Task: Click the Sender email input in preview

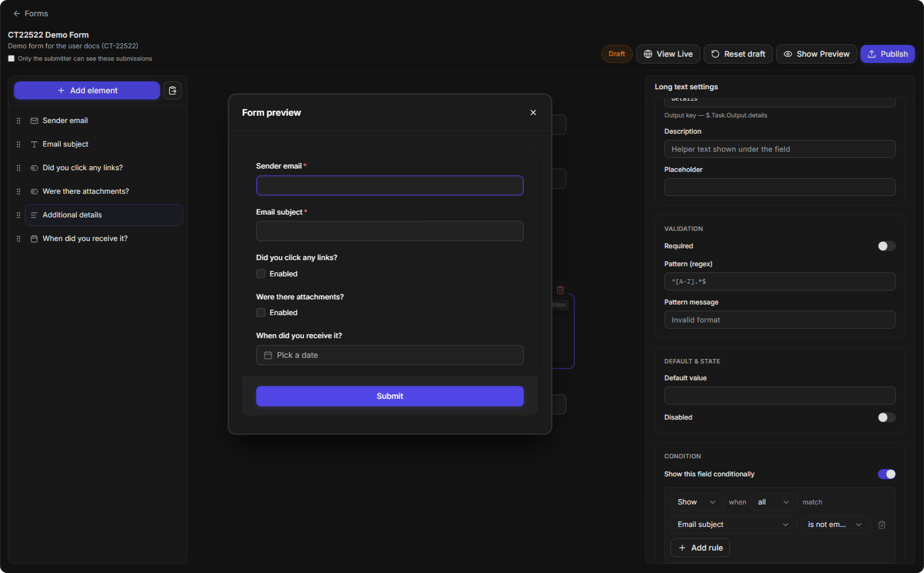Action: [x=390, y=185]
